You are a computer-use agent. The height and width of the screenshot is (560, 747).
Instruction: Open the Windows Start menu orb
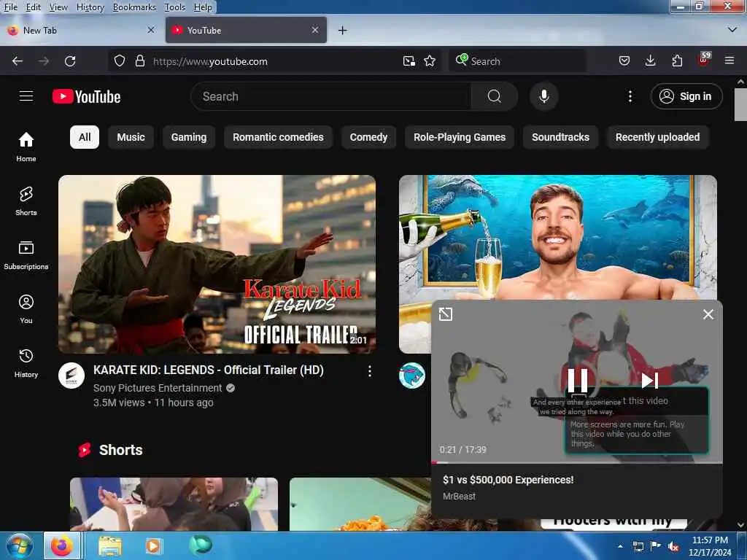pos(20,545)
